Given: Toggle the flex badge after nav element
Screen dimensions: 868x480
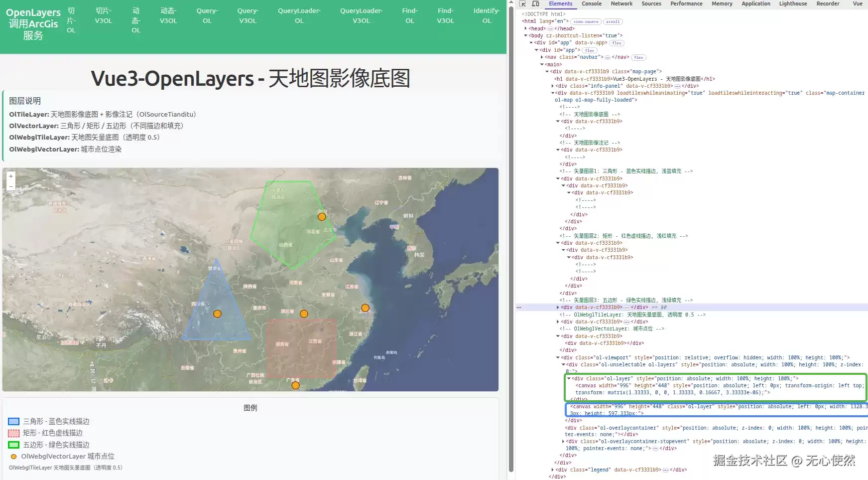Looking at the screenshot, I should point(639,57).
